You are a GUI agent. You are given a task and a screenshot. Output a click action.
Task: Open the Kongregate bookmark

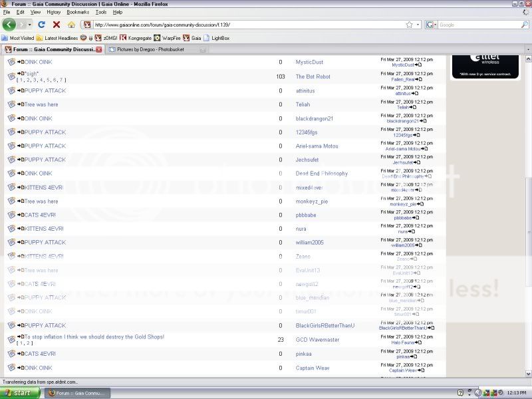click(x=136, y=38)
